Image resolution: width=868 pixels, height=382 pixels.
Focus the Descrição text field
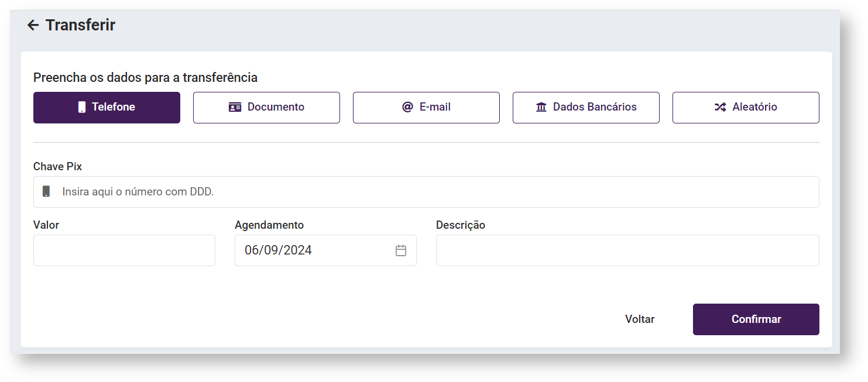[627, 250]
